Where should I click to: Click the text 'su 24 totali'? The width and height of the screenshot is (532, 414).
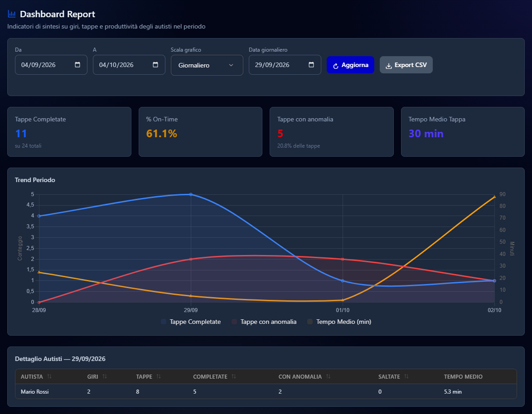(28, 146)
